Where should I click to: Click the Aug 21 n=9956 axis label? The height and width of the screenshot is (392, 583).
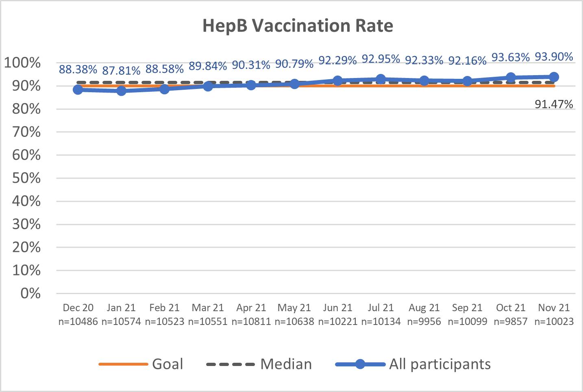coord(424,315)
